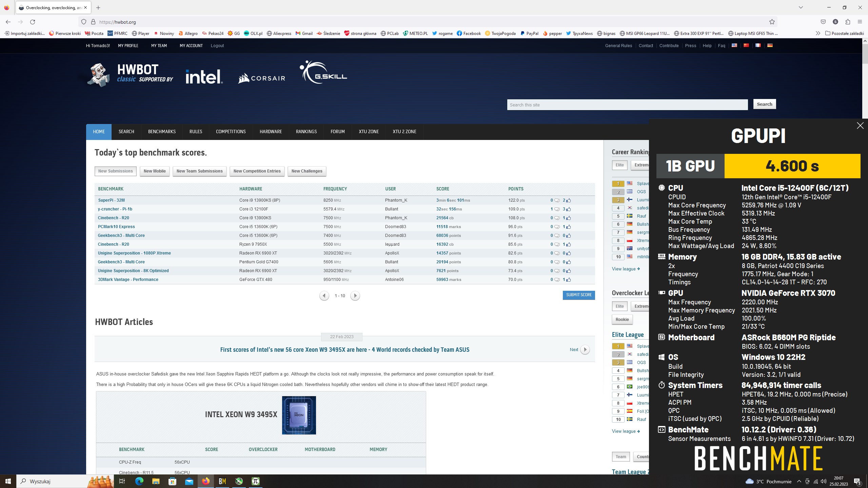Image resolution: width=868 pixels, height=488 pixels.
Task: Click the browser vertical scrollbar thumb
Action: 865,54
